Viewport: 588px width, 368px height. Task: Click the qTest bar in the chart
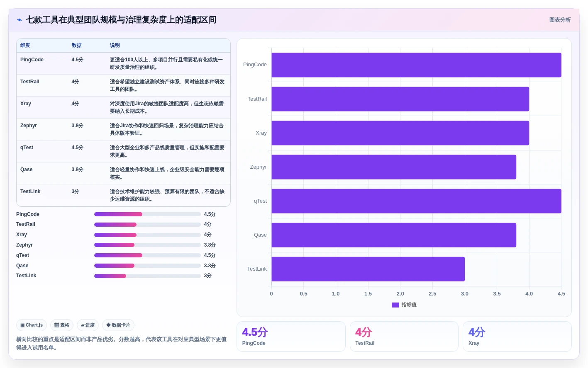tap(416, 201)
